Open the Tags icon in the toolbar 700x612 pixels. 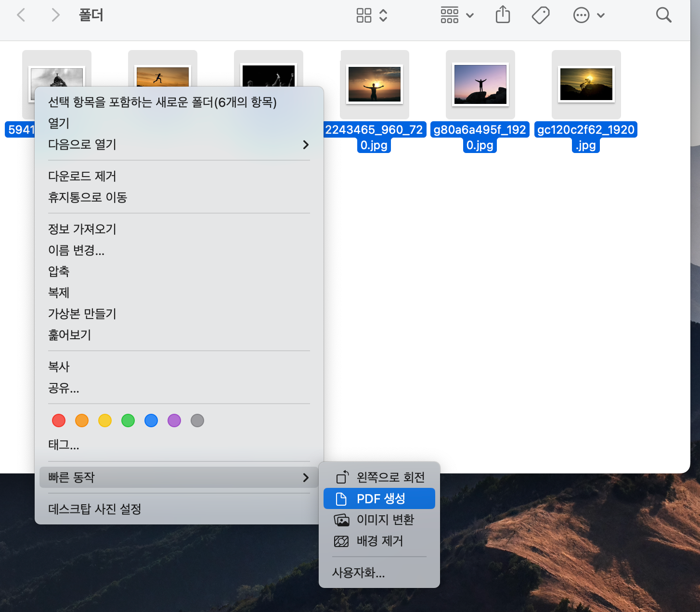pos(541,15)
